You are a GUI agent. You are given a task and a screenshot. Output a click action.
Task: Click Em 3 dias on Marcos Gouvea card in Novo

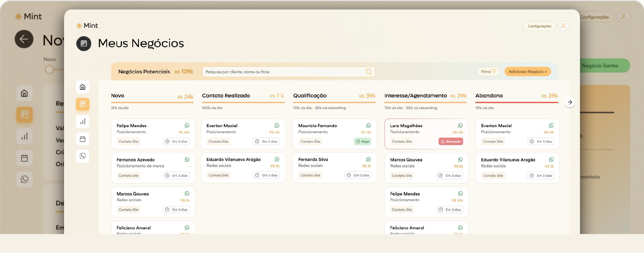tap(176, 209)
